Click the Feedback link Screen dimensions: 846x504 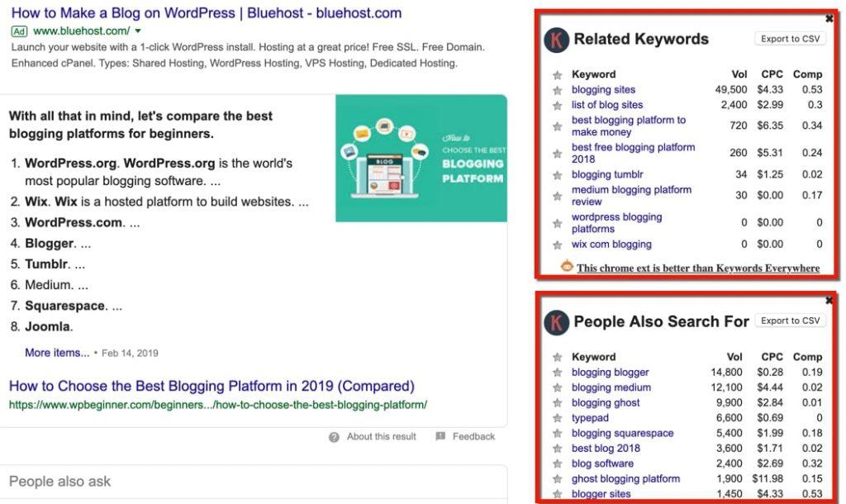coord(473,436)
